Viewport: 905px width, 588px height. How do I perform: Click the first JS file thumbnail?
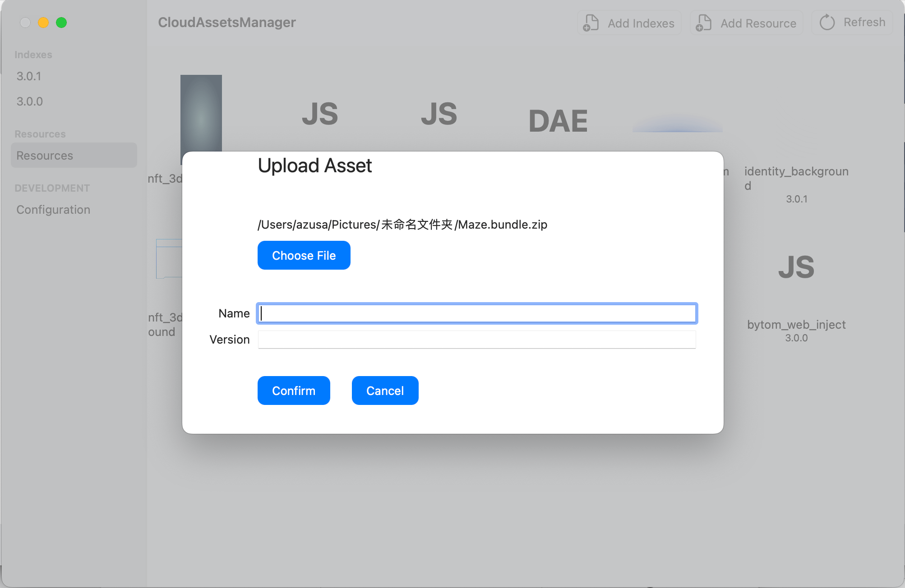320,114
